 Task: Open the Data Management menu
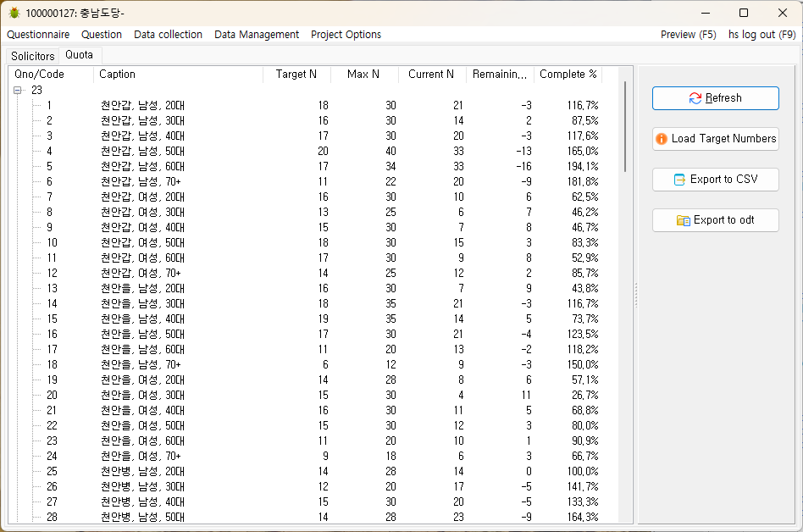(256, 35)
